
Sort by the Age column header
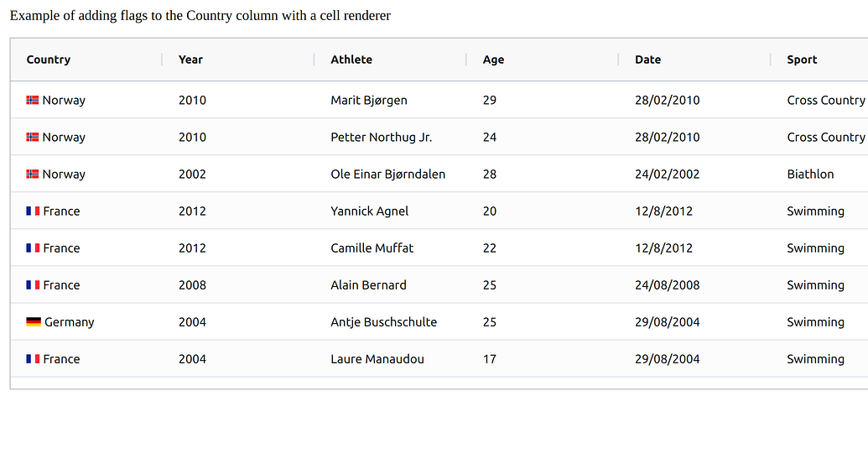(493, 60)
